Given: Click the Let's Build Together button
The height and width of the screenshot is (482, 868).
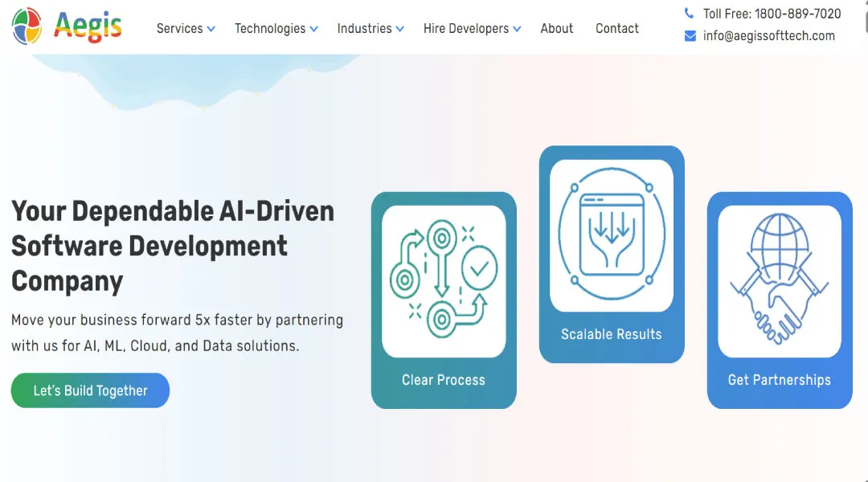Looking at the screenshot, I should pyautogui.click(x=90, y=390).
